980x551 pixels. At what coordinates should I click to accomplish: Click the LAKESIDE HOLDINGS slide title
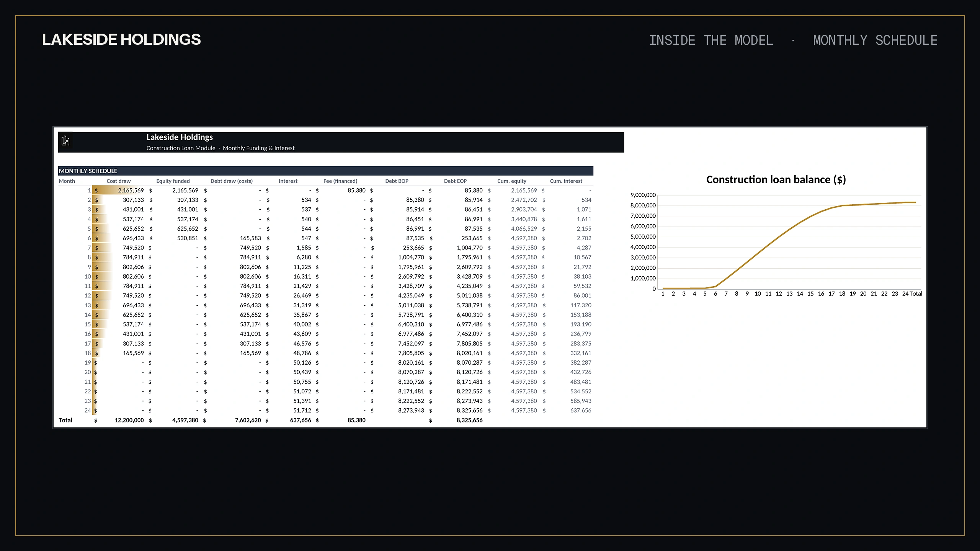[121, 40]
